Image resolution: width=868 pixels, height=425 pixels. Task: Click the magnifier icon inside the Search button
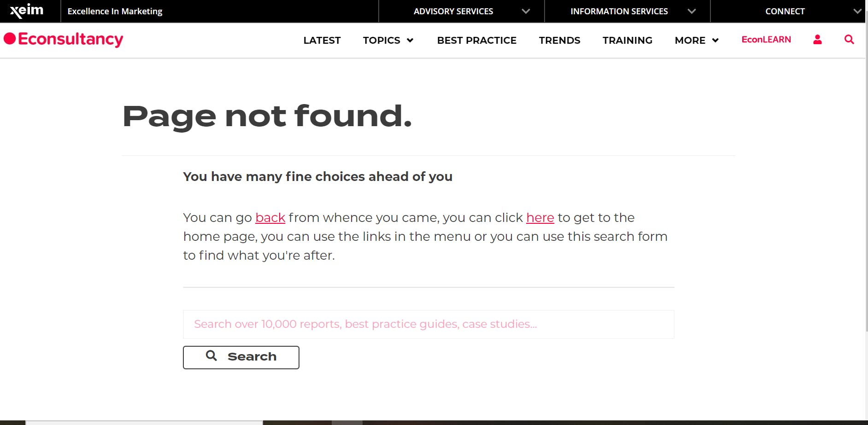click(x=211, y=356)
